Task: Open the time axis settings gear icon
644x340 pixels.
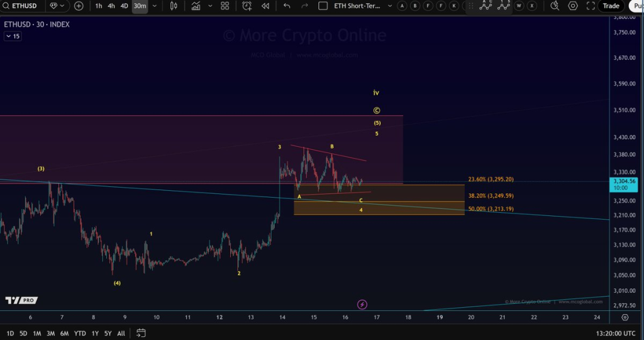Action: coord(625,317)
